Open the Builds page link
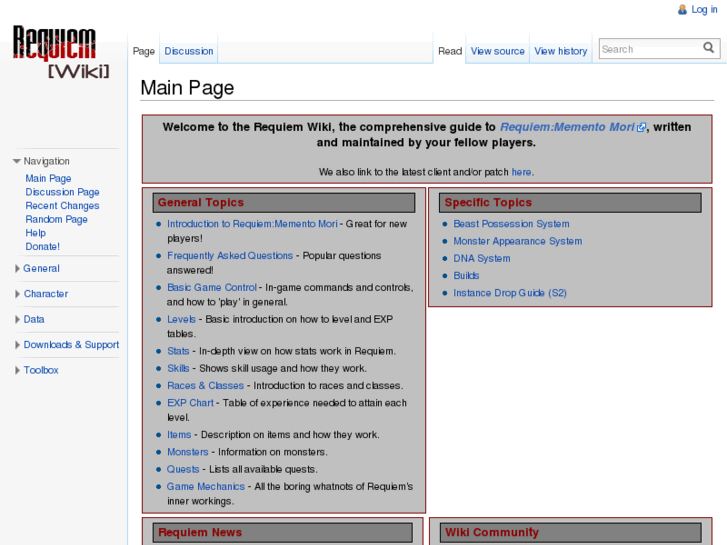This screenshot has width=727, height=545. (x=466, y=276)
